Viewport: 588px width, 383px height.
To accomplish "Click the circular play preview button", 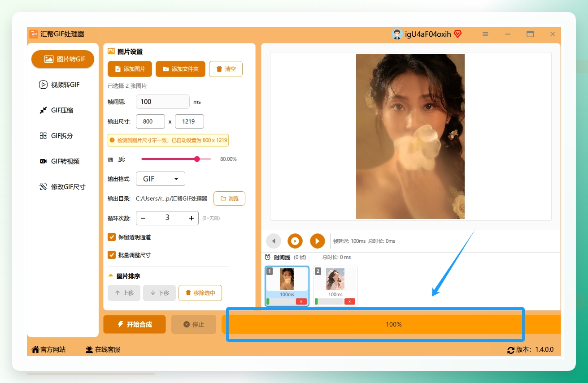I will 295,241.
